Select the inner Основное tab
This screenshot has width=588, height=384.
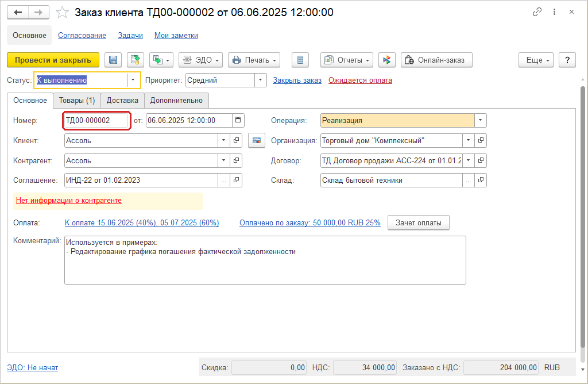tap(30, 101)
